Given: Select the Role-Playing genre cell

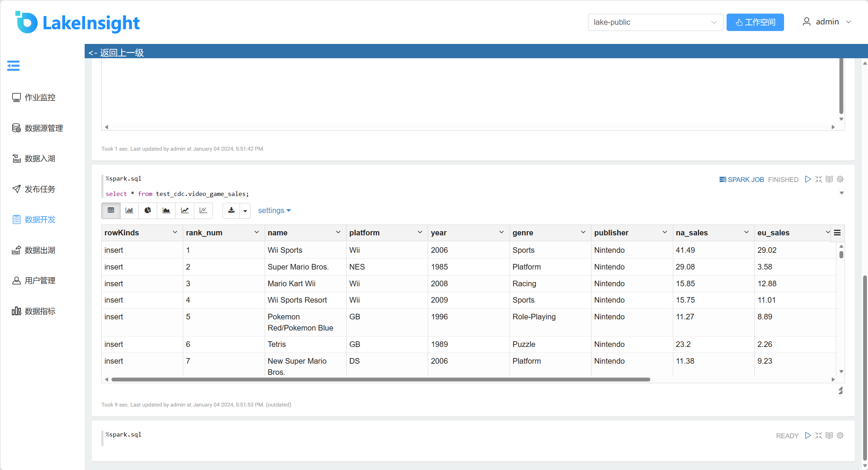Looking at the screenshot, I should [x=550, y=322].
